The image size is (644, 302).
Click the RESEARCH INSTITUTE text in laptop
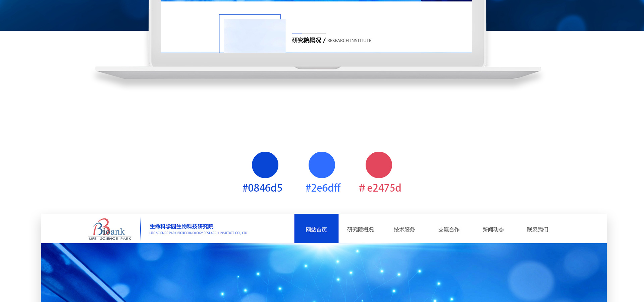349,41
